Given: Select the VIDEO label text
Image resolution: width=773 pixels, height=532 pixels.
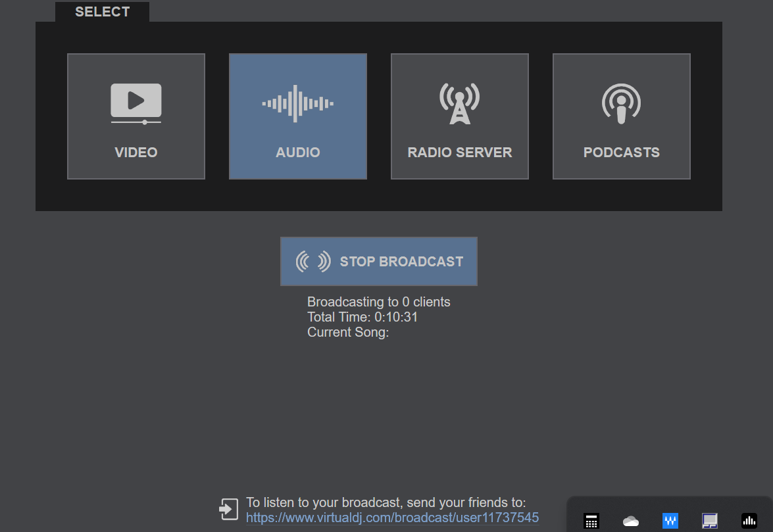Looking at the screenshot, I should pos(136,153).
